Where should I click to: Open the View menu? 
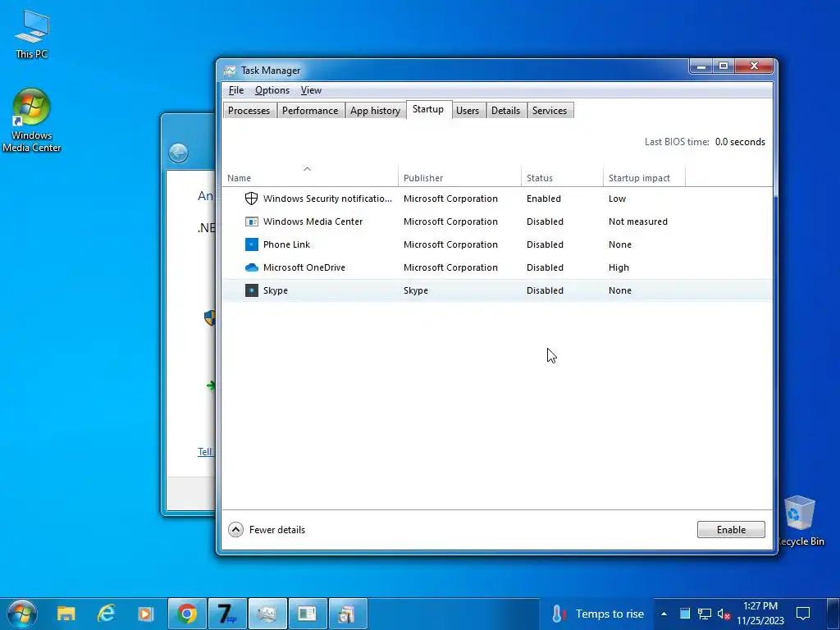[311, 90]
